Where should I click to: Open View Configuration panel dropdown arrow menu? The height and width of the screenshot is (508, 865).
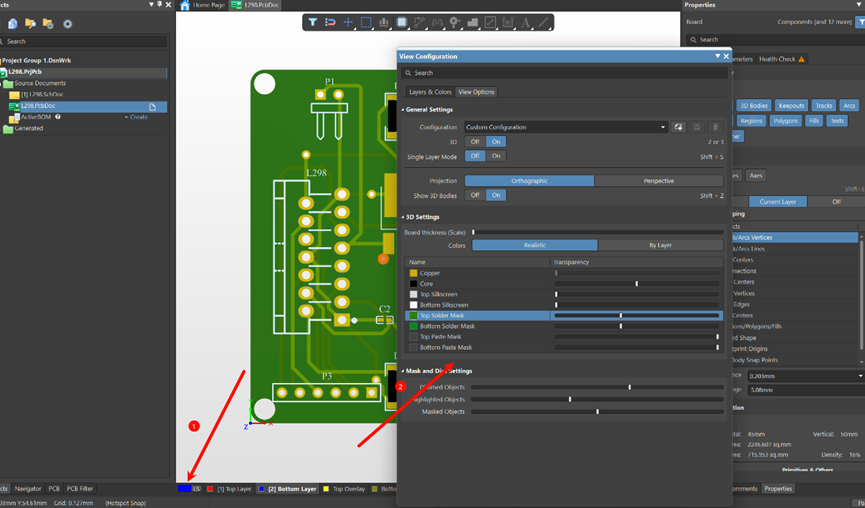click(718, 56)
